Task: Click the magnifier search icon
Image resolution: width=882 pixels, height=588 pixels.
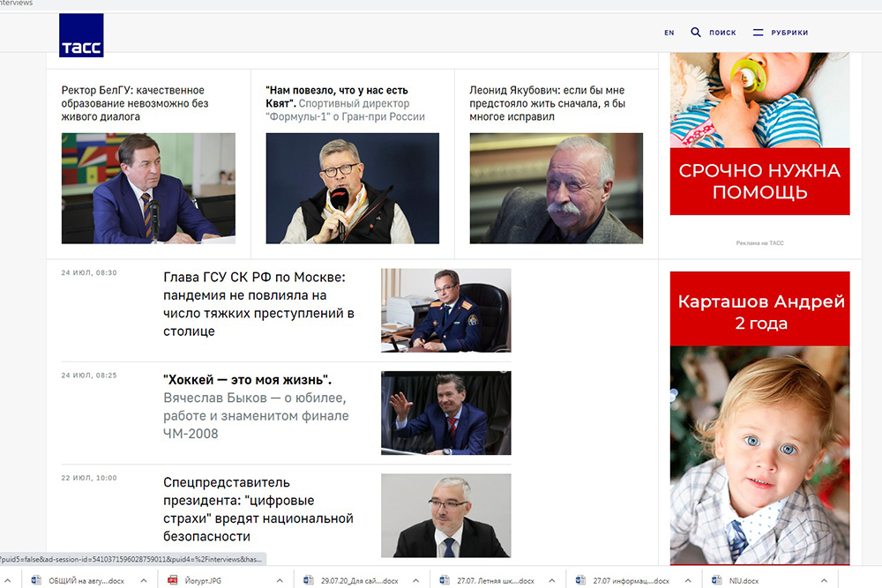Action: (x=696, y=33)
